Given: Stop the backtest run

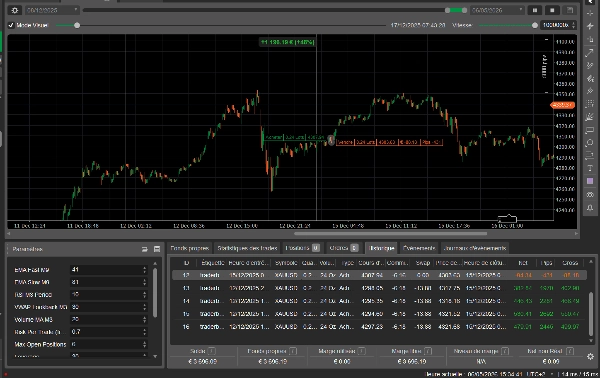Looking at the screenshot, I should [552, 10].
